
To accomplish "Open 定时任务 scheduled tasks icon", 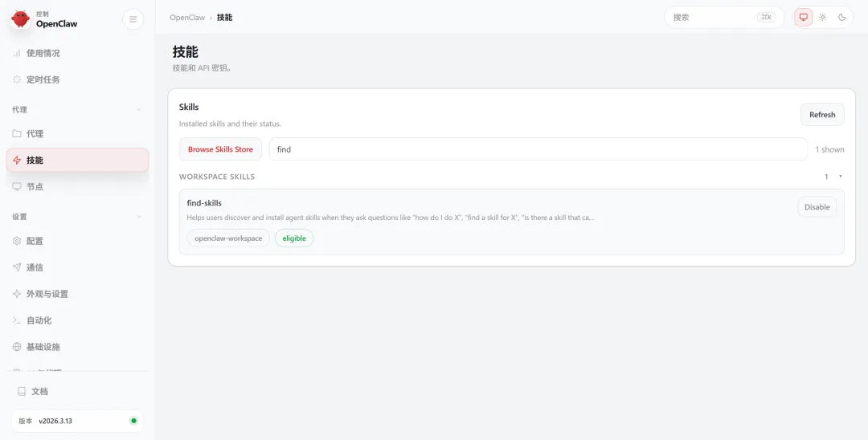I will 17,79.
